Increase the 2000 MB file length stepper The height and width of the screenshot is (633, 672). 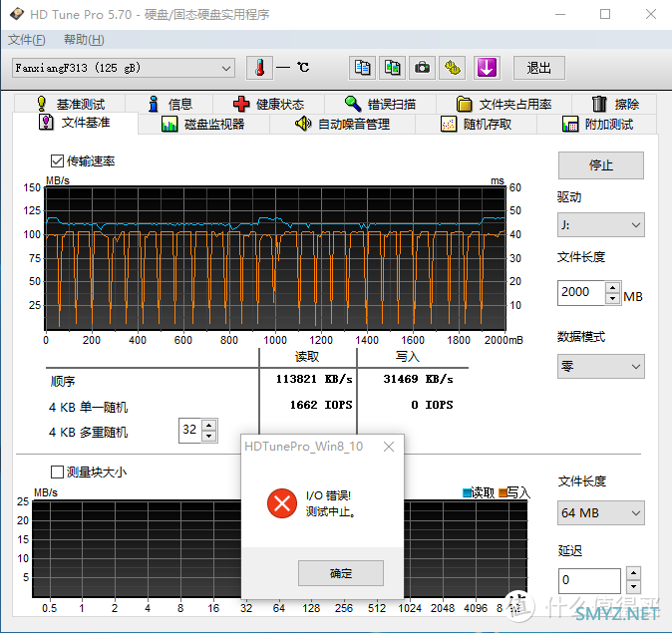coord(613,287)
